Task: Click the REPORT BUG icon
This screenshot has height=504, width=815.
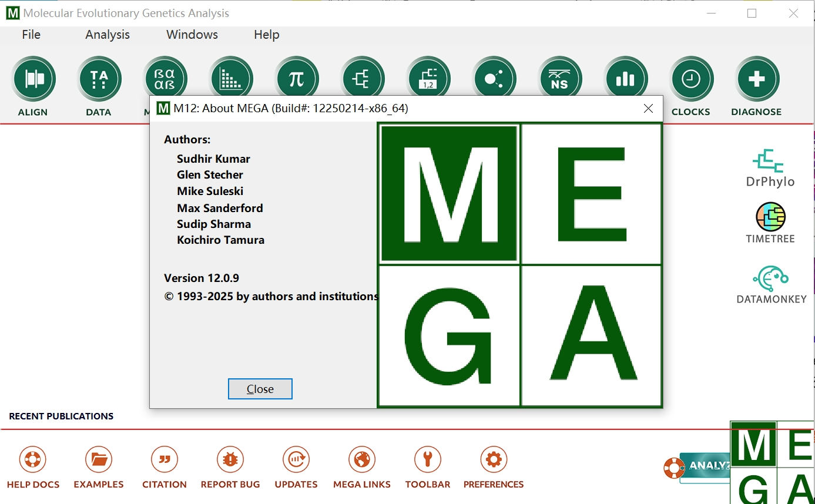Action: [x=230, y=459]
